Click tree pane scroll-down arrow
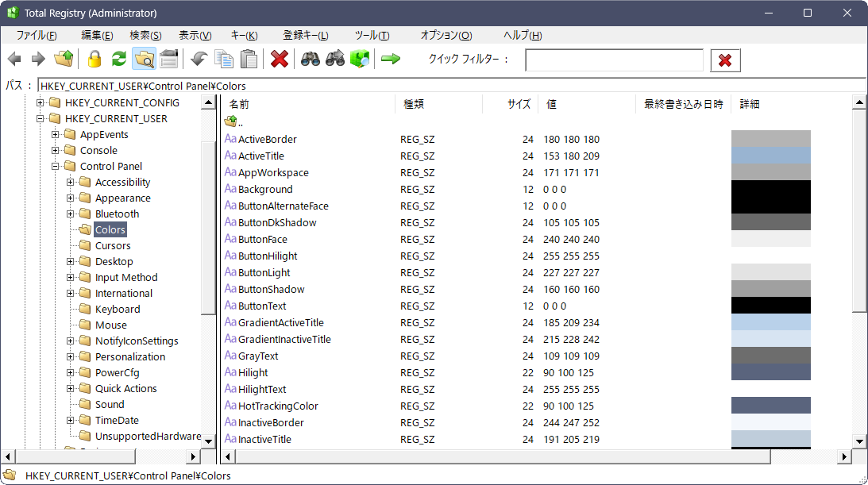 click(208, 441)
